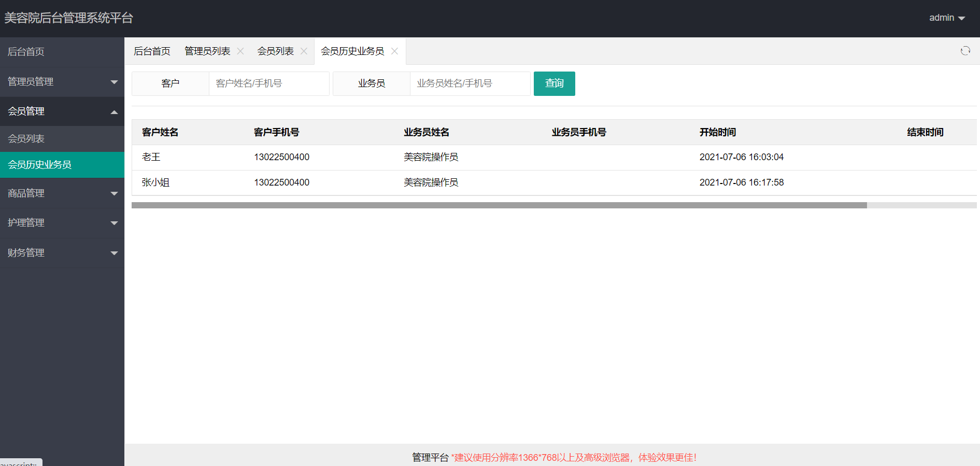Click the 开始时间 column header
The width and height of the screenshot is (980, 466).
click(x=718, y=132)
